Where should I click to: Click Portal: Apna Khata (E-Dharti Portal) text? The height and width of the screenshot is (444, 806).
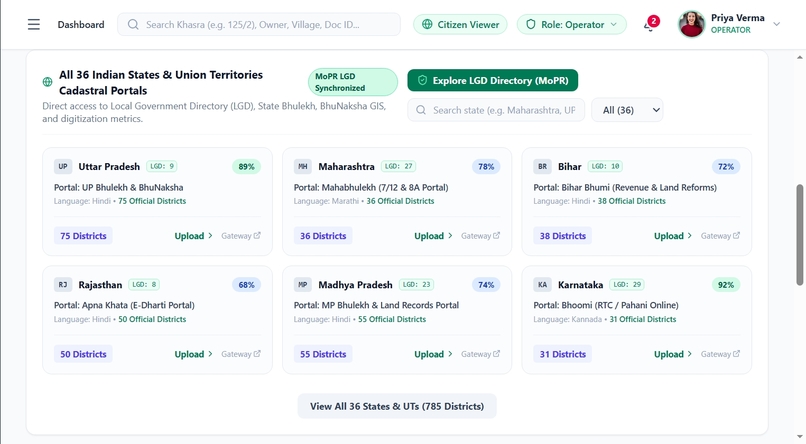point(124,305)
